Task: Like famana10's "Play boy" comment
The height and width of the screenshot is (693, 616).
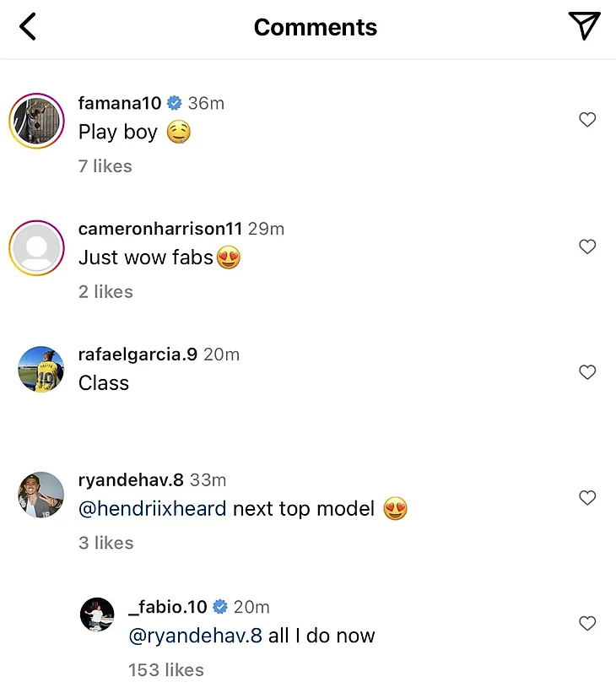Action: point(587,121)
